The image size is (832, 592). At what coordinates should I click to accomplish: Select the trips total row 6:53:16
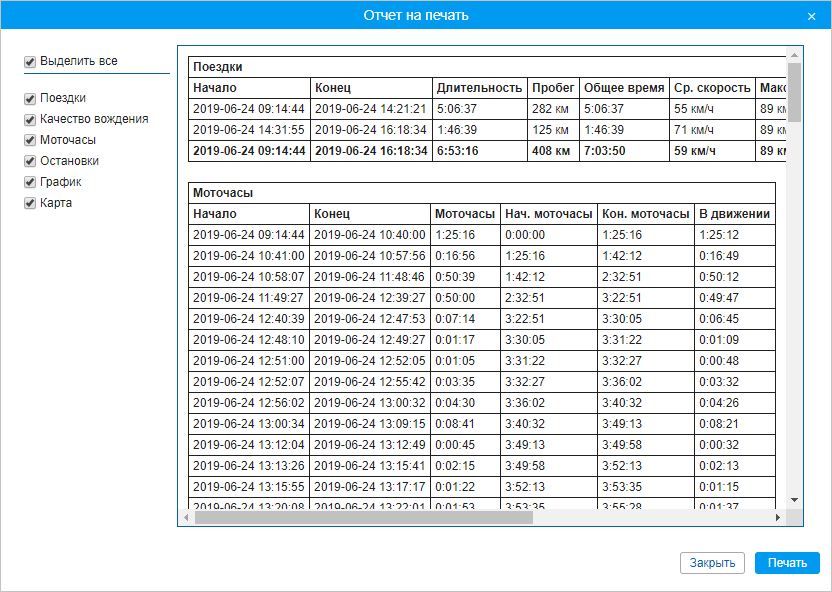tap(457, 151)
